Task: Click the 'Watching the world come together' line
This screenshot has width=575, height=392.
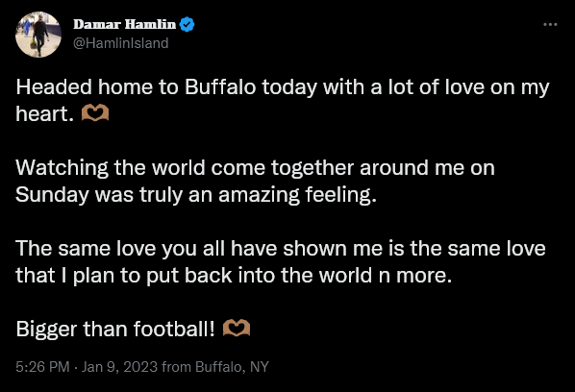Action: (x=255, y=168)
